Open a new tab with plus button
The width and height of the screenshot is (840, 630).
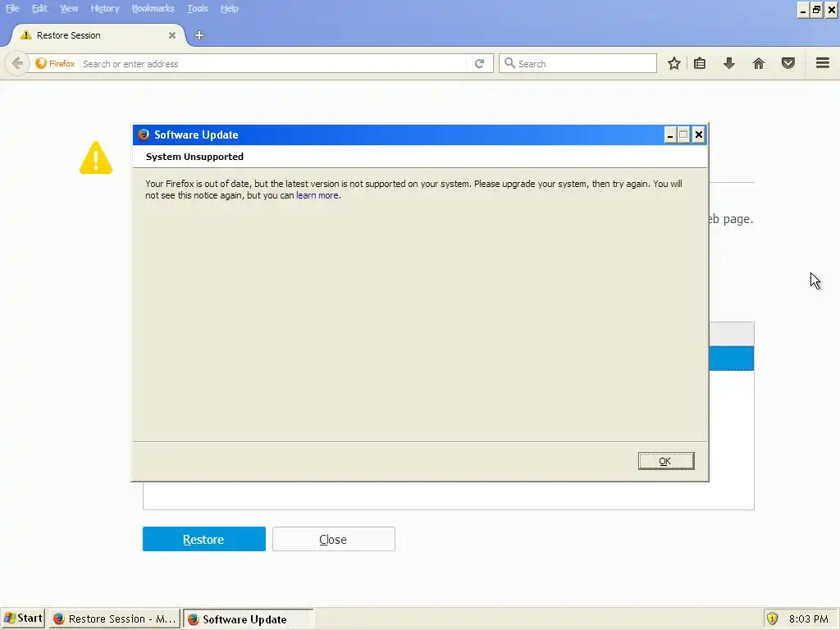click(199, 35)
